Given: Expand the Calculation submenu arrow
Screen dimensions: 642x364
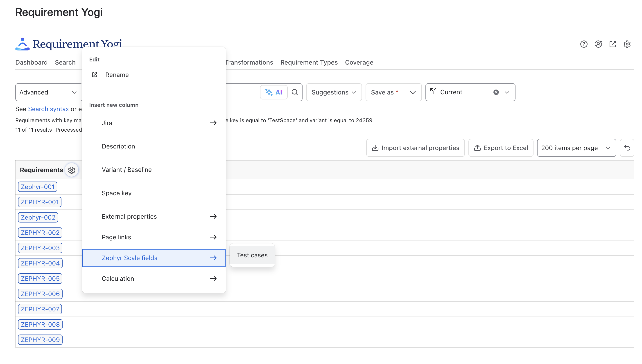Looking at the screenshot, I should tap(213, 279).
